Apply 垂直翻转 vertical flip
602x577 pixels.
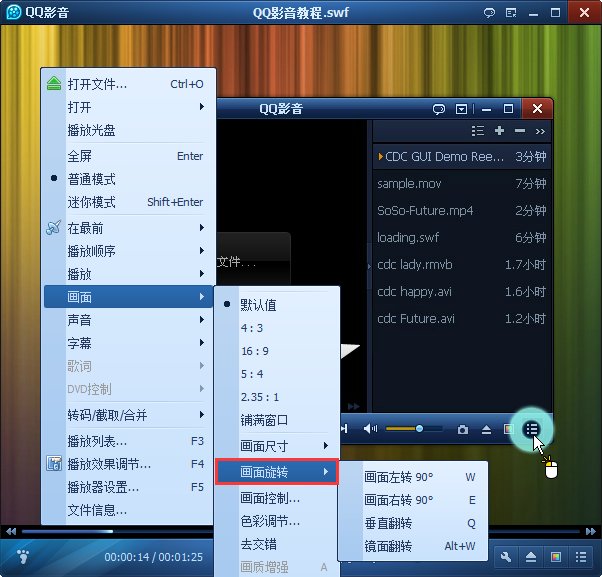point(413,523)
